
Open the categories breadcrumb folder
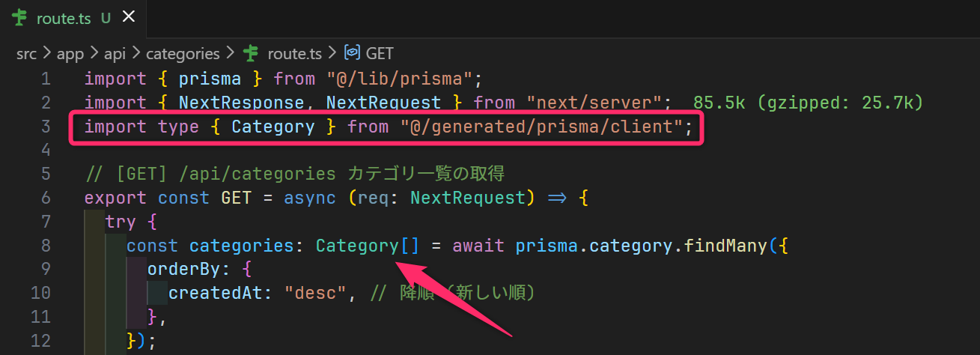(183, 54)
